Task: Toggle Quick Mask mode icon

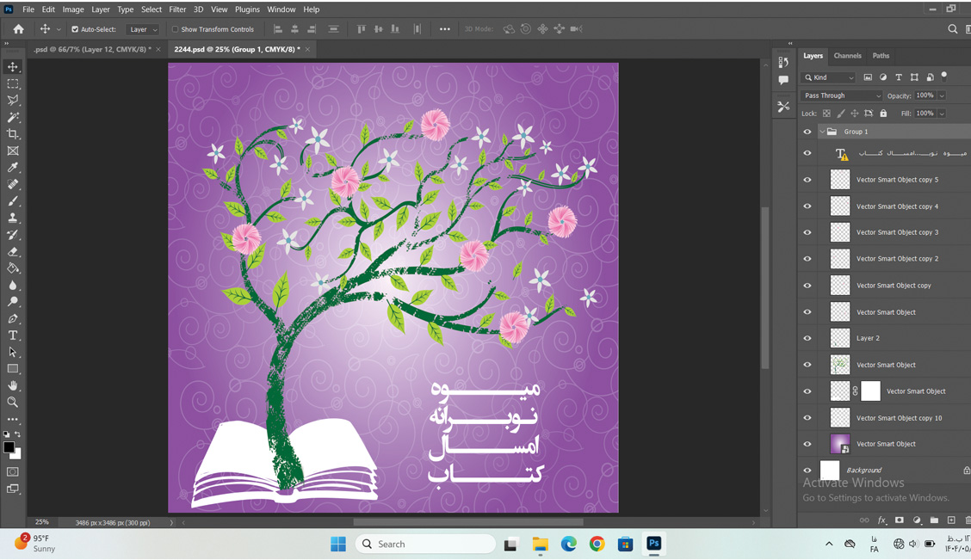Action: [x=12, y=471]
